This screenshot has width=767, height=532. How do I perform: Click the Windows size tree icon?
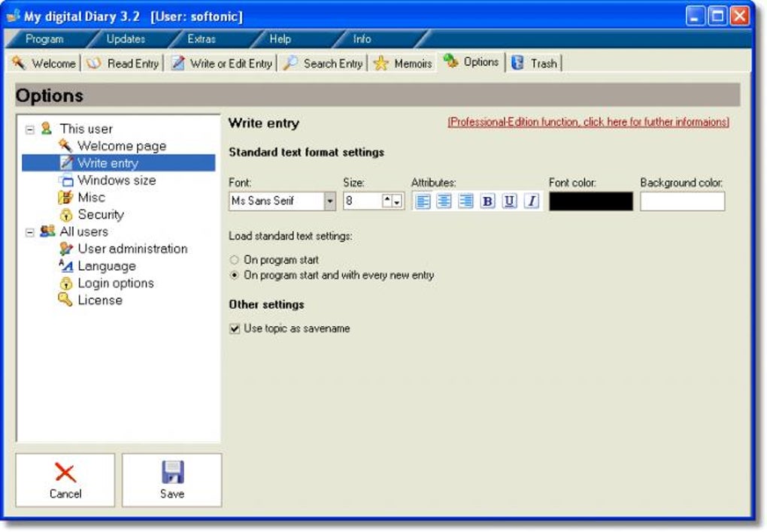point(65,180)
